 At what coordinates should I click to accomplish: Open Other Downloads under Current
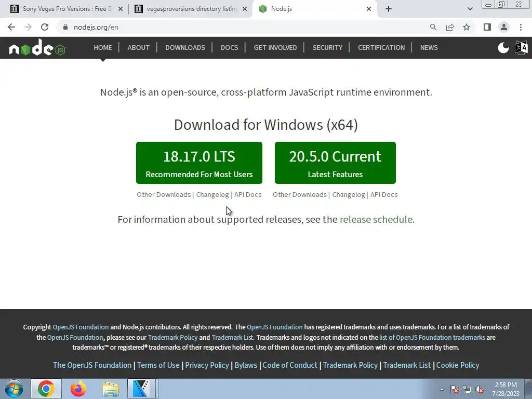300,194
